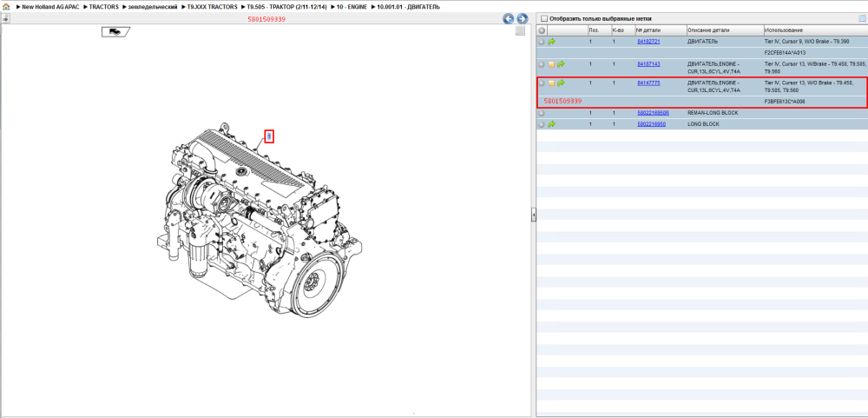Open part number link 84187143
Screen dimensions: 868x418
tap(648, 64)
